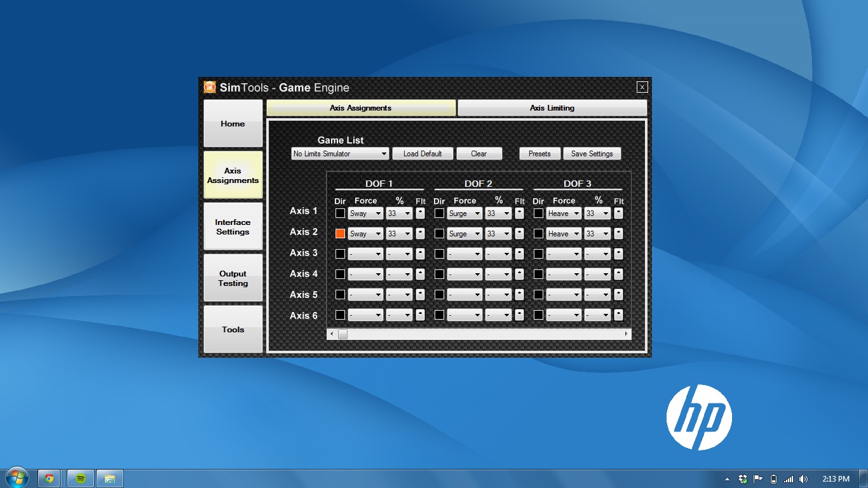868x488 pixels.
Task: Select Axis Assignments in the sidebar
Action: [x=233, y=175]
